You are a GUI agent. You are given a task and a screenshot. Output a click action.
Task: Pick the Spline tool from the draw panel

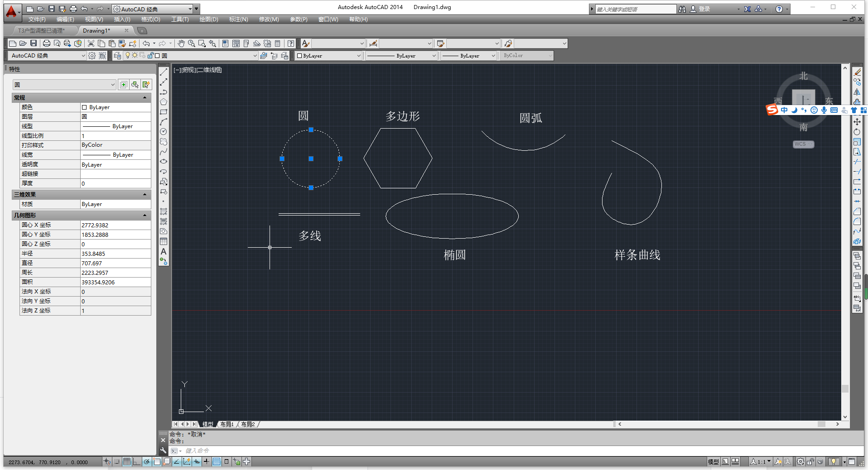pos(164,151)
